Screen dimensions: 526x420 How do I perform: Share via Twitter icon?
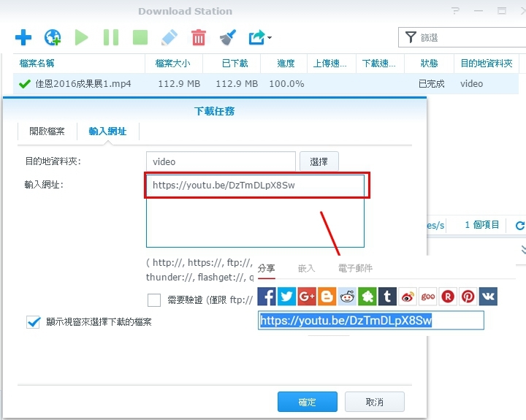coord(287,297)
